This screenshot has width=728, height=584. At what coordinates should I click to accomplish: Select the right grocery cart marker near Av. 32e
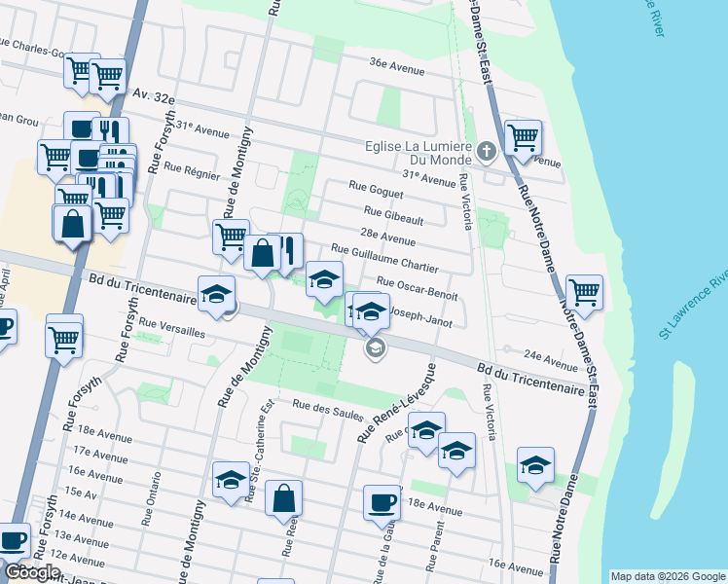pyautogui.click(x=108, y=78)
